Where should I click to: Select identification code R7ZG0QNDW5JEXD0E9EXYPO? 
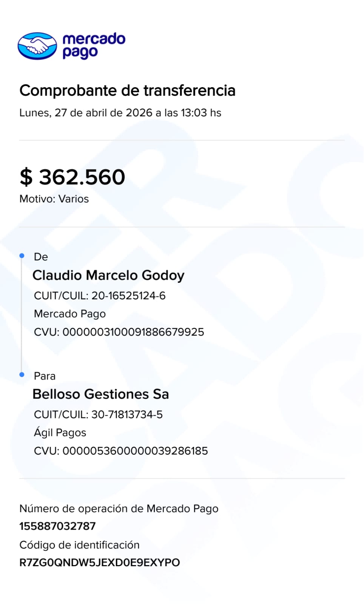[100, 563]
